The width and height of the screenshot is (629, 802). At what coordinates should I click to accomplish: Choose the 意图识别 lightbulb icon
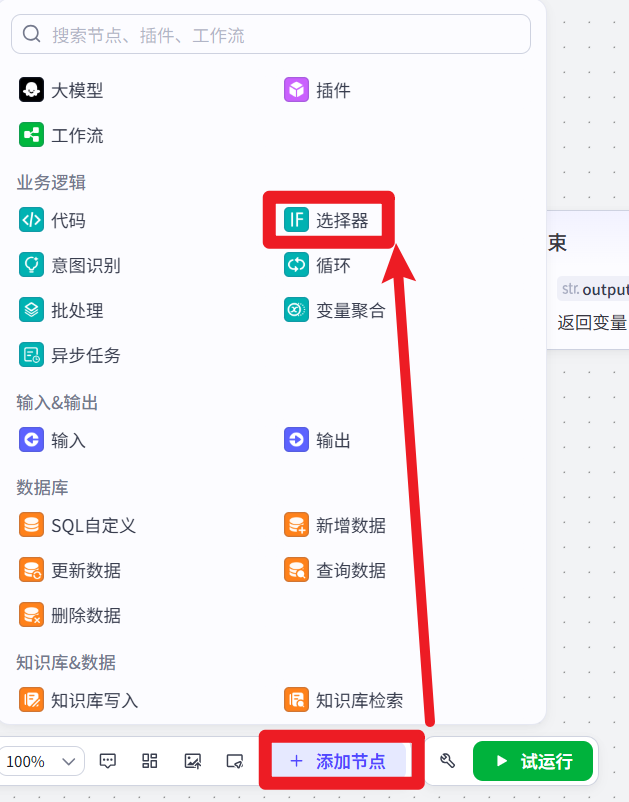click(x=31, y=265)
